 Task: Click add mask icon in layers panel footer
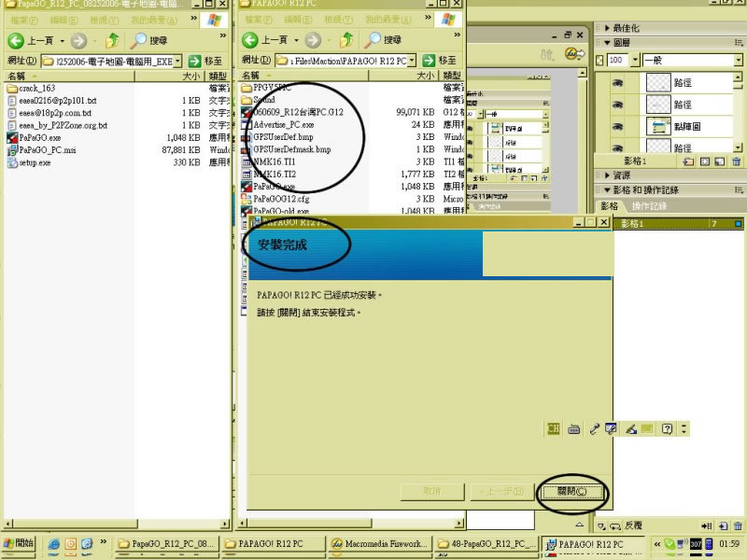[705, 161]
